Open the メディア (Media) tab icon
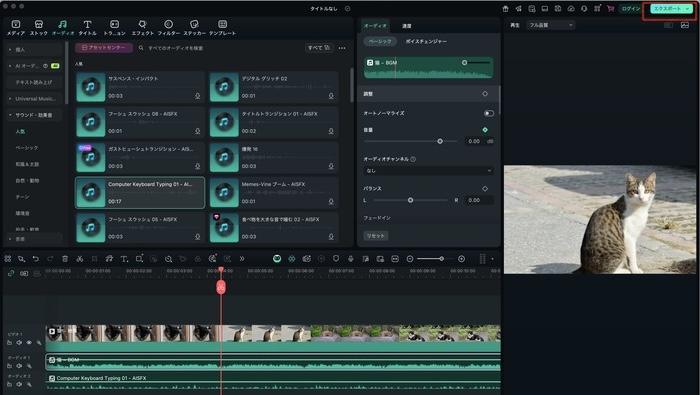Viewport: 700px width, 395px height. tap(16, 25)
